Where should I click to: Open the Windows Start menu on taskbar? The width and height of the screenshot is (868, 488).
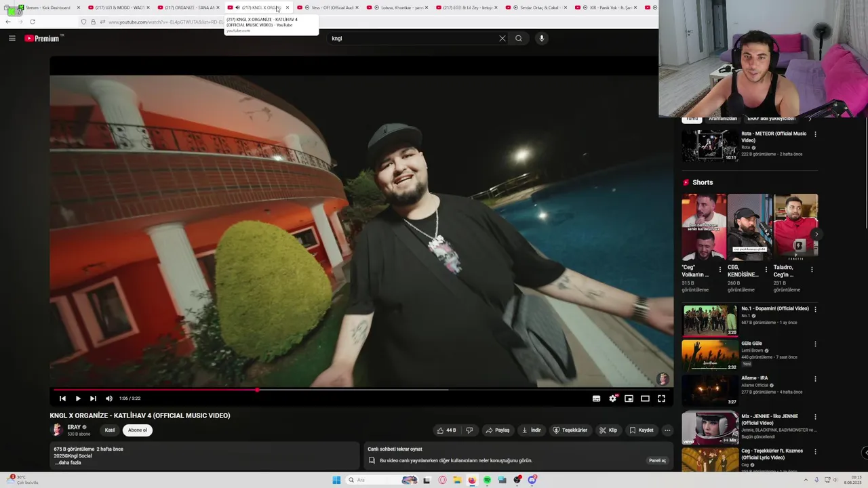(336, 480)
